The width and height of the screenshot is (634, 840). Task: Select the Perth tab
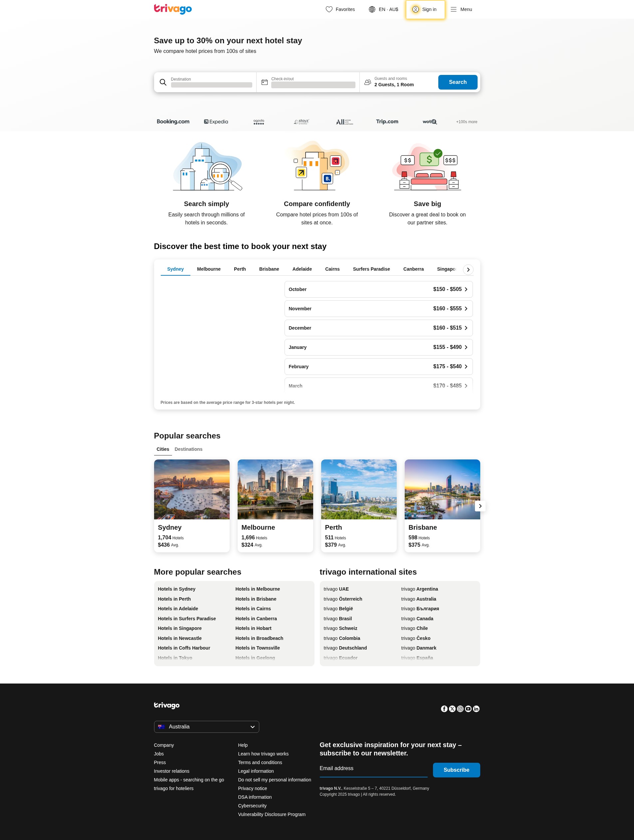tap(240, 269)
